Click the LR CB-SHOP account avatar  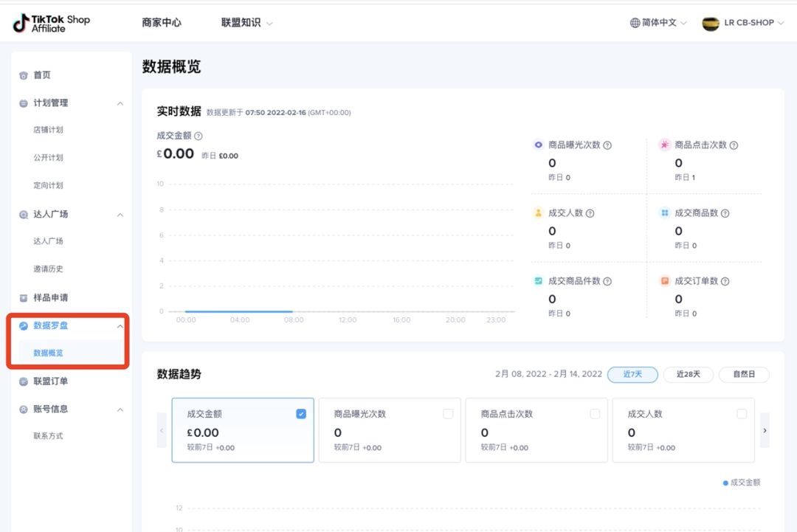click(710, 23)
